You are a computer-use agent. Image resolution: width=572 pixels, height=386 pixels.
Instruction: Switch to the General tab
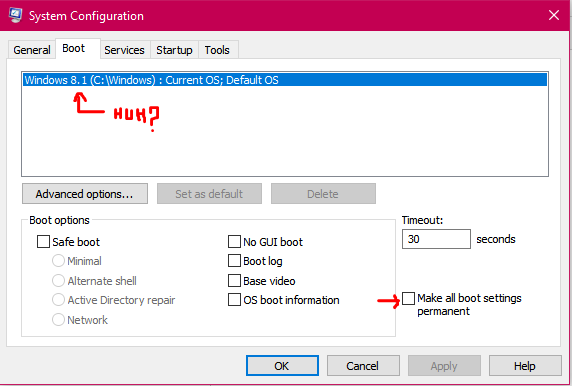(x=32, y=50)
